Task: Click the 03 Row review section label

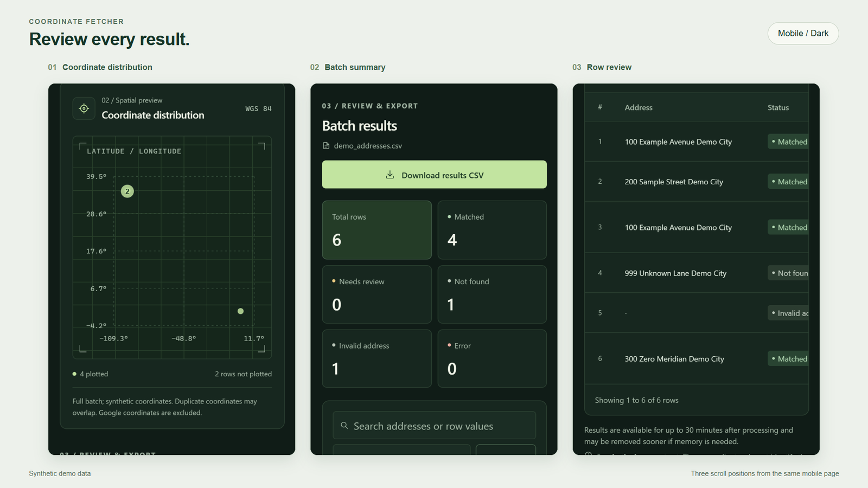Action: [602, 67]
